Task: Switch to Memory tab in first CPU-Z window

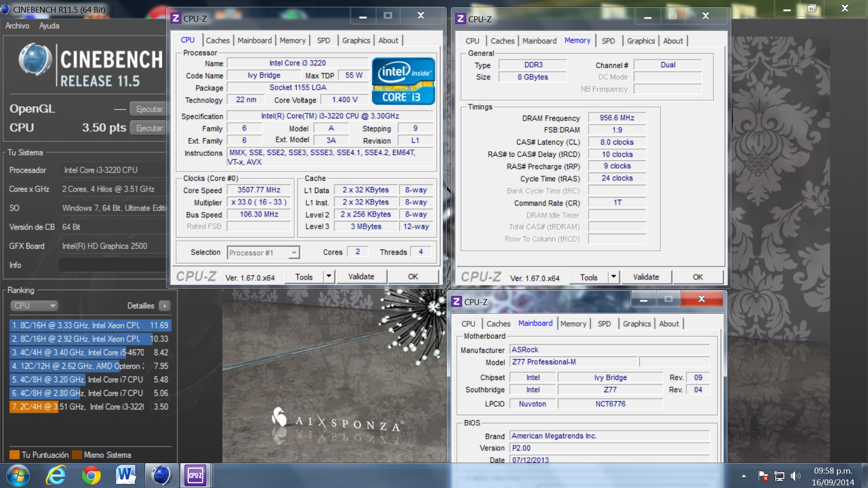Action: 292,40
